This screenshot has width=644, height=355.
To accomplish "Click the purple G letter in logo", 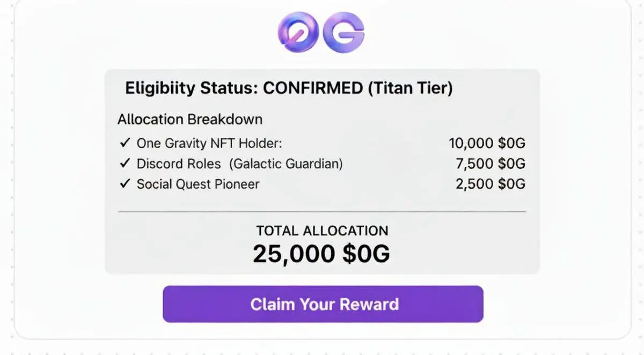I will pos(345,32).
